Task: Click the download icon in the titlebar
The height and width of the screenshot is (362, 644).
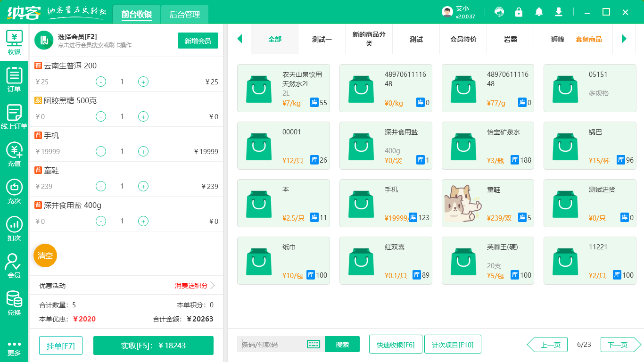Action: (x=558, y=12)
